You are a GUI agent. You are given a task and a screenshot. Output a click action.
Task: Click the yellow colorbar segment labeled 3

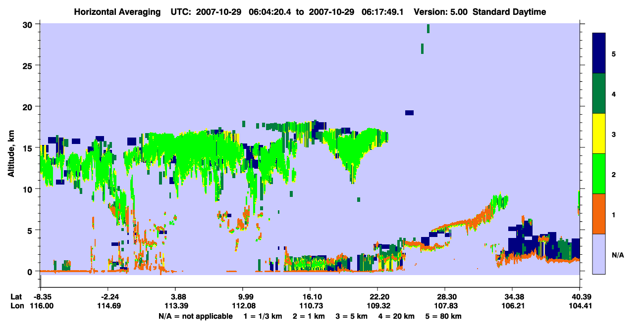[x=599, y=134]
